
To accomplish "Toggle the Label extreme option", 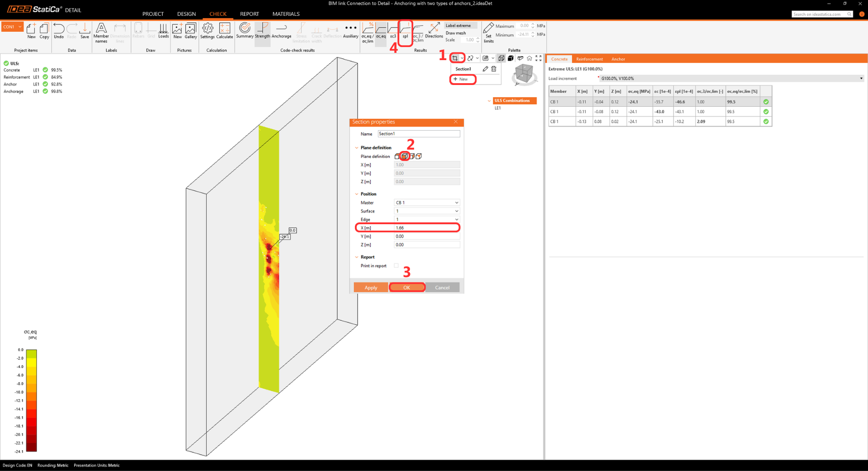I will pos(458,26).
